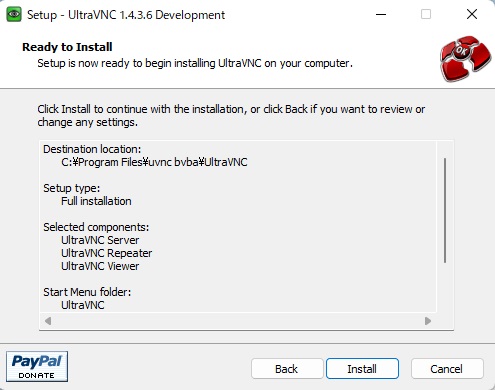Image resolution: width=495 pixels, height=390 pixels.
Task: Click the destination path text line
Action: point(154,162)
